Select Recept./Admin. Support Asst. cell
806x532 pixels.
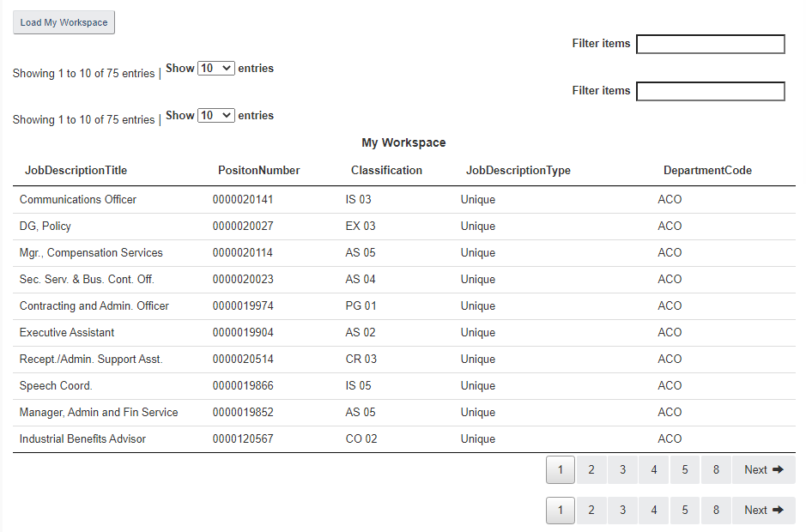(x=91, y=360)
